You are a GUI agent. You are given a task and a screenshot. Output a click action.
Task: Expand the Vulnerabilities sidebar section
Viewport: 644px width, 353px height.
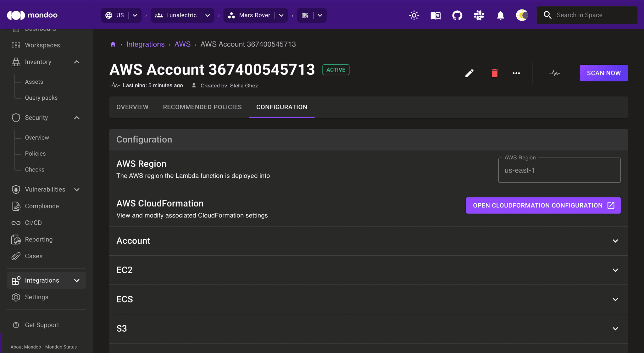coord(77,189)
